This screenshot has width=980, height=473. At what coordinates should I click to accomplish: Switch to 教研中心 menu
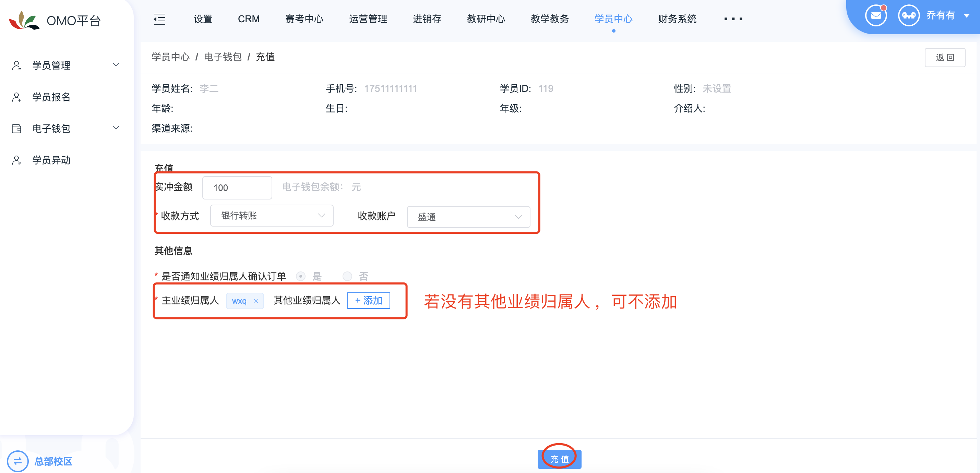click(x=486, y=19)
